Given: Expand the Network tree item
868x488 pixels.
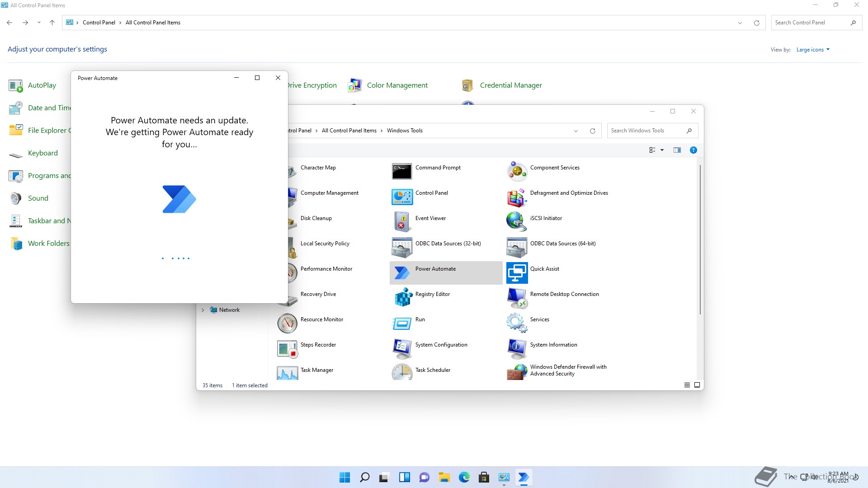Looking at the screenshot, I should coord(203,310).
